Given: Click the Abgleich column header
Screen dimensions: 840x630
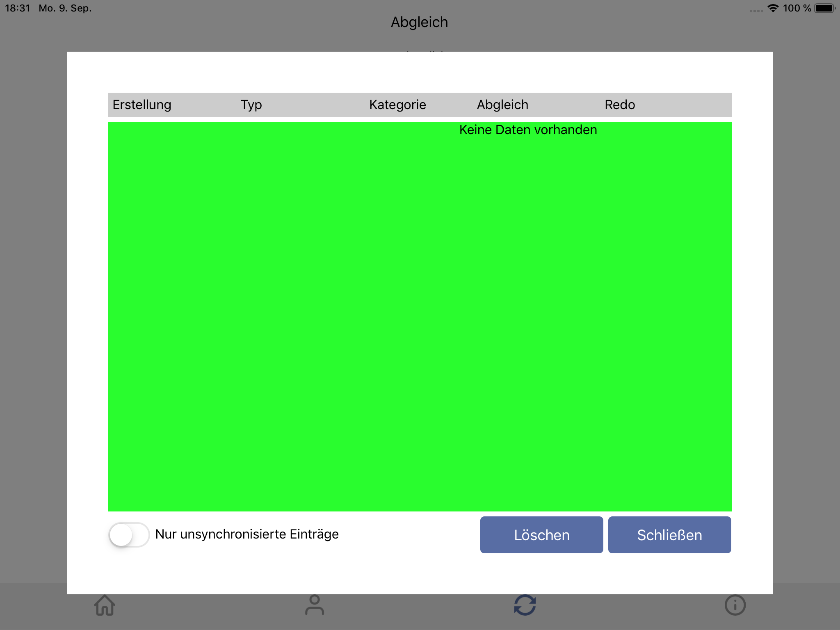Looking at the screenshot, I should (502, 105).
